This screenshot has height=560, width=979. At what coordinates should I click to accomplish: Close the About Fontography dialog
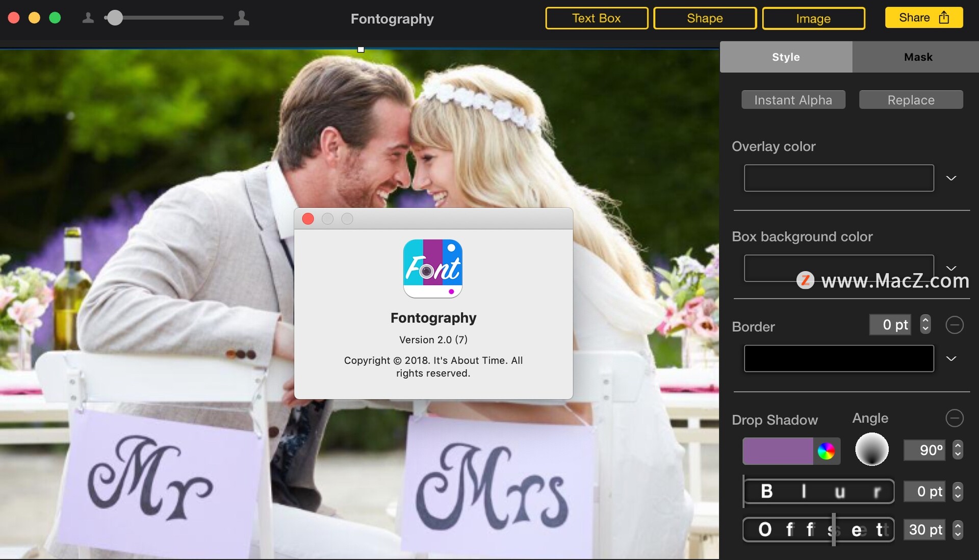point(308,219)
